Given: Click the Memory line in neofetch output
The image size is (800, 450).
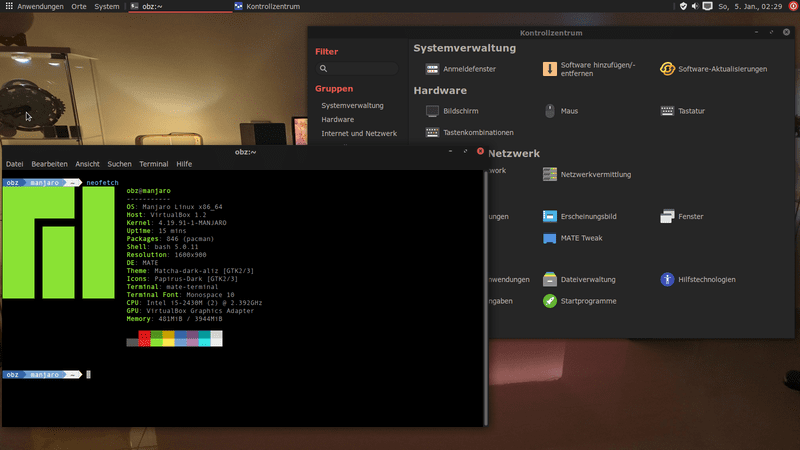Looking at the screenshot, I should [x=174, y=319].
